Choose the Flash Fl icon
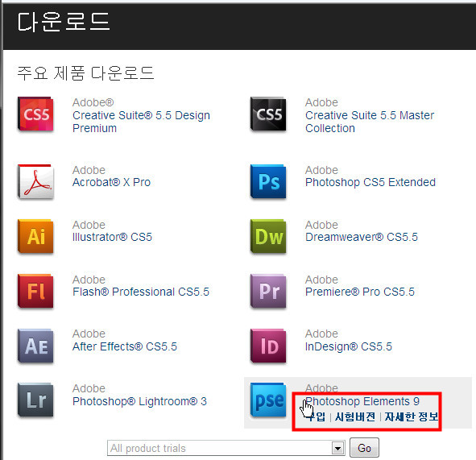This screenshot has height=460, width=476. (x=35, y=291)
